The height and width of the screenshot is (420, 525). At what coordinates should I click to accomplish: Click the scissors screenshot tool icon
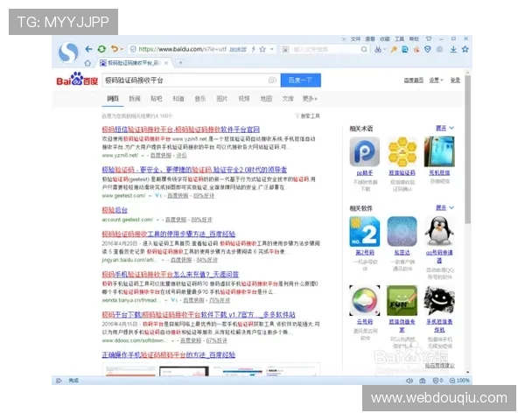378,50
